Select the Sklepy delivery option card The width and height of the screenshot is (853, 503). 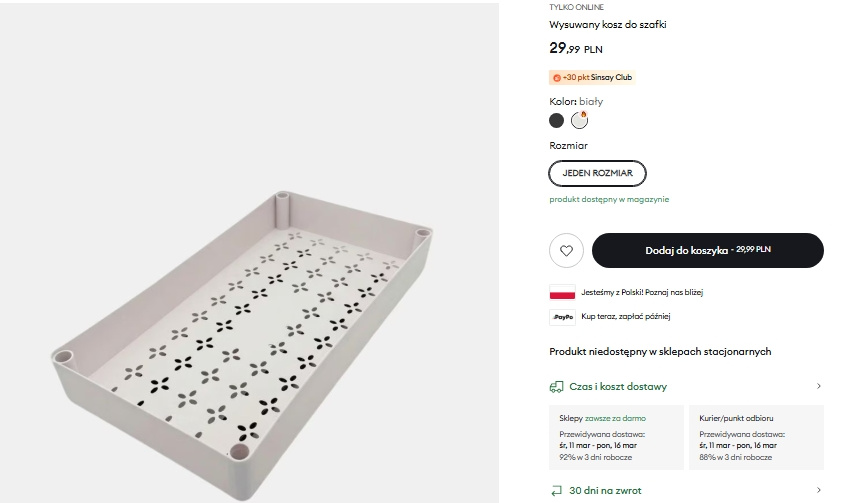(x=616, y=437)
